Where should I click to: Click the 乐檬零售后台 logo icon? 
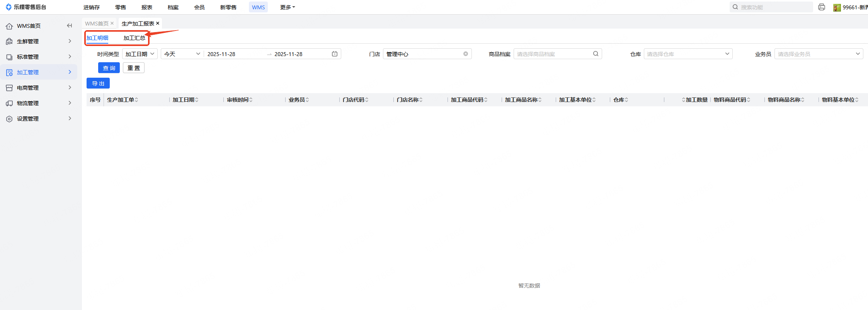(x=9, y=7)
